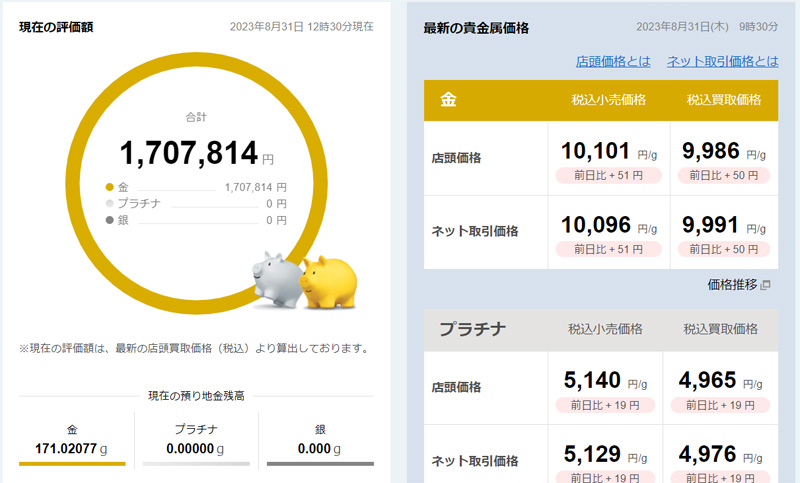800x483 pixels.
Task: Click the 金 table header
Action: [448, 100]
